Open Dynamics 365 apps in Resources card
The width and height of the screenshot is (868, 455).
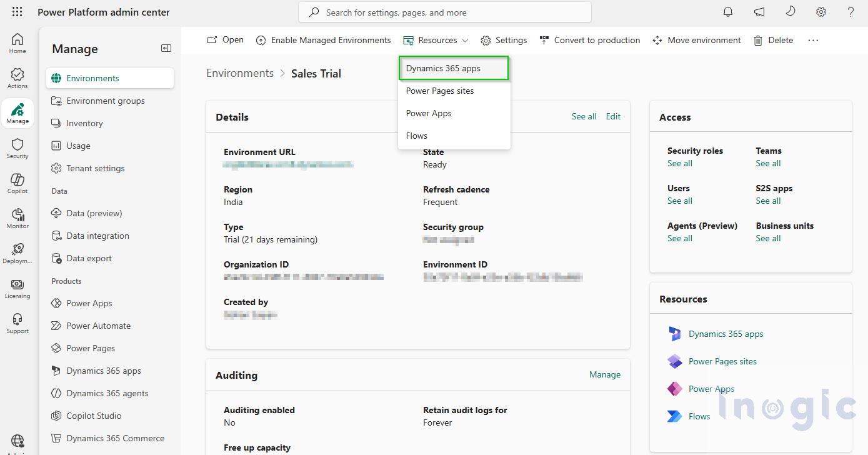pos(726,334)
